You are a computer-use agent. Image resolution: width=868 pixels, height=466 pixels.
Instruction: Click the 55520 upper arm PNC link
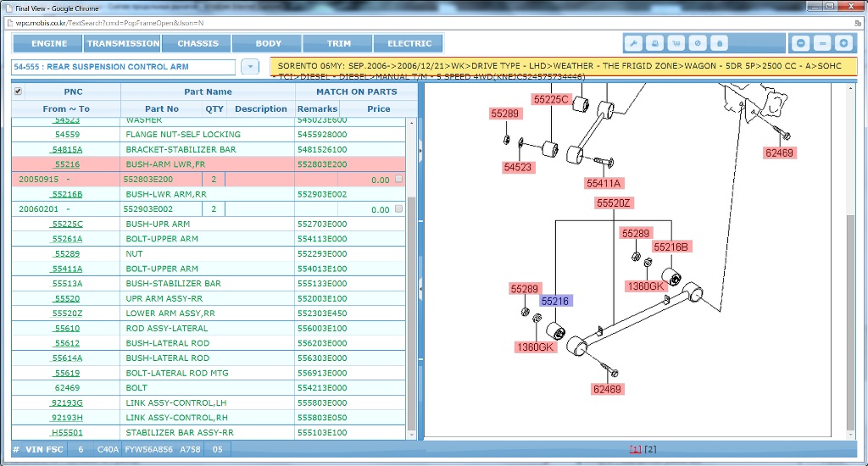67,299
